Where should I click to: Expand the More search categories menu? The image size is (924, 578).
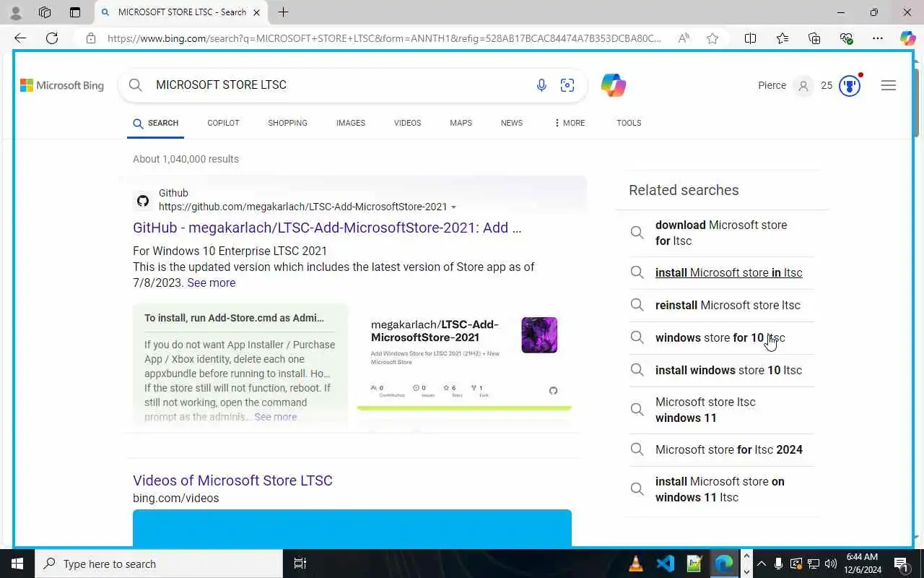[x=569, y=123]
